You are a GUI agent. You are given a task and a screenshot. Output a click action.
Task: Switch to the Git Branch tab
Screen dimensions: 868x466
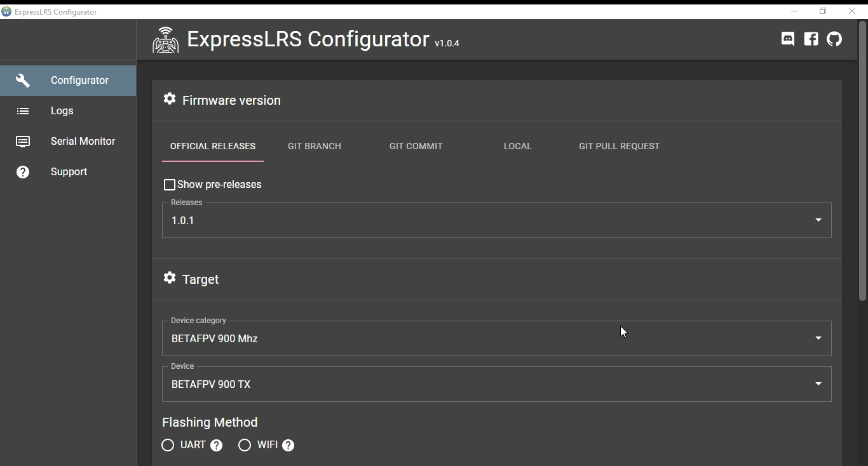[315, 146]
